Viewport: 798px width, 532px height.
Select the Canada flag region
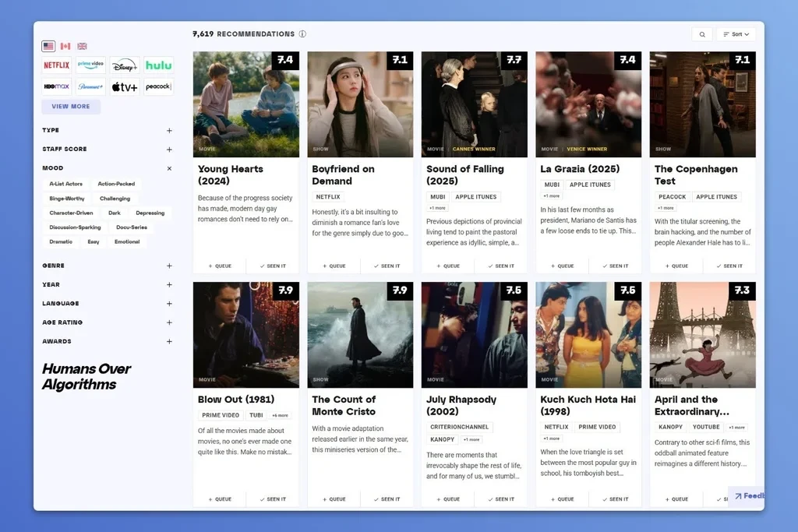click(x=65, y=46)
